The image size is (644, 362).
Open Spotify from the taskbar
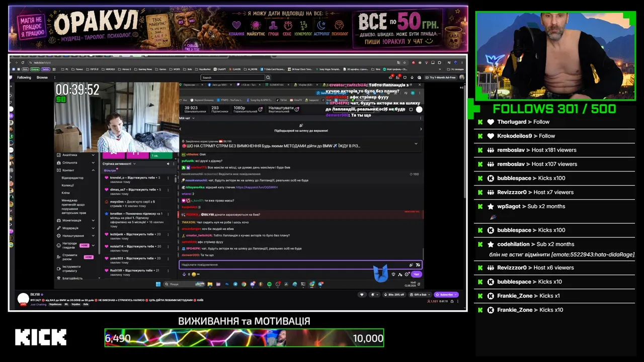269,284
